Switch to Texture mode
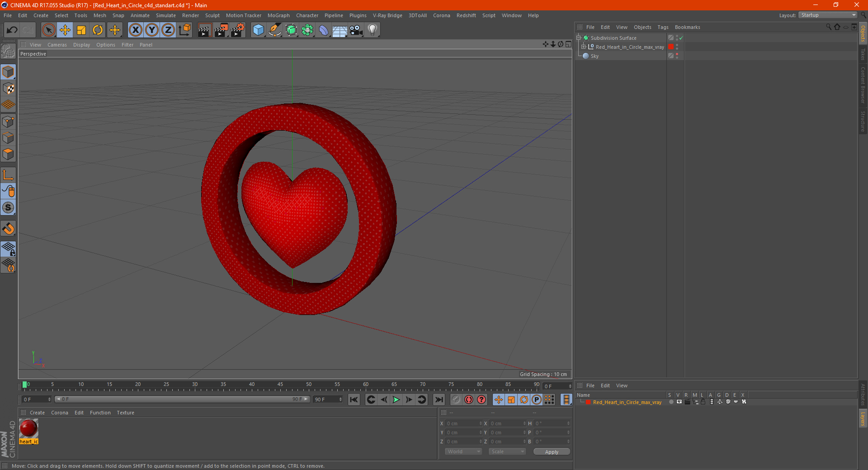 point(8,89)
